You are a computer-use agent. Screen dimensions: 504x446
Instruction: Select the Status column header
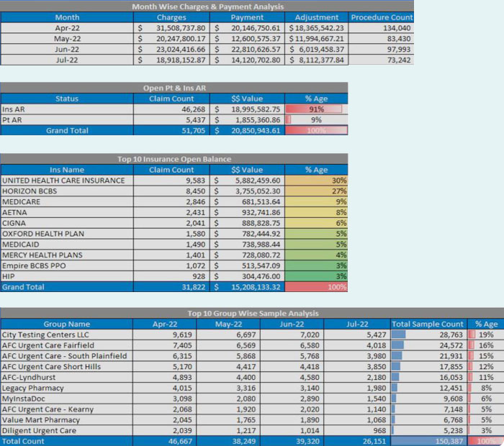point(67,99)
